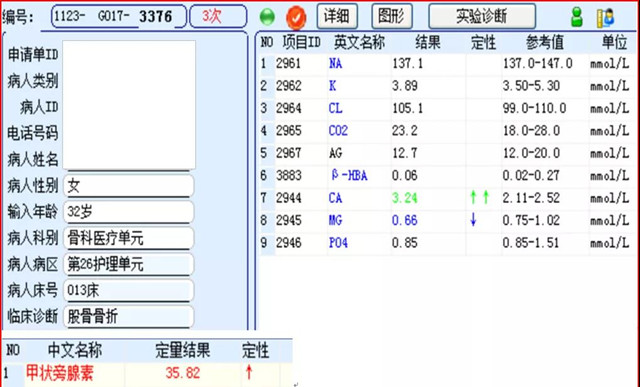Screen dimensions: 640x387
Task: Click the 项目ID column header
Action: (x=301, y=42)
